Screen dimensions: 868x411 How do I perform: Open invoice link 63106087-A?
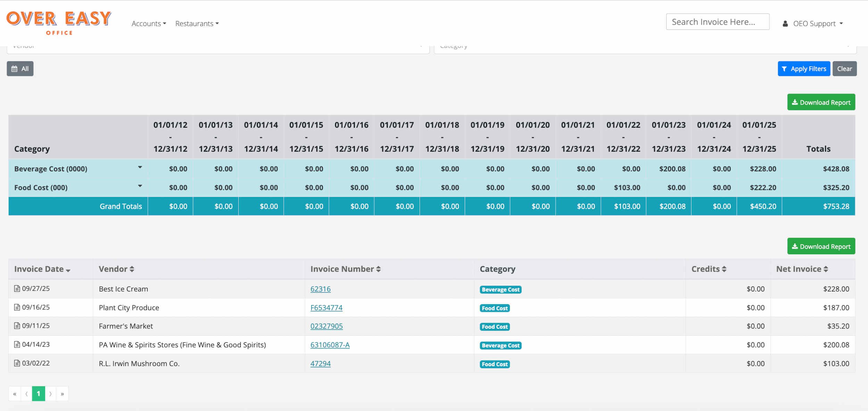coord(330,345)
